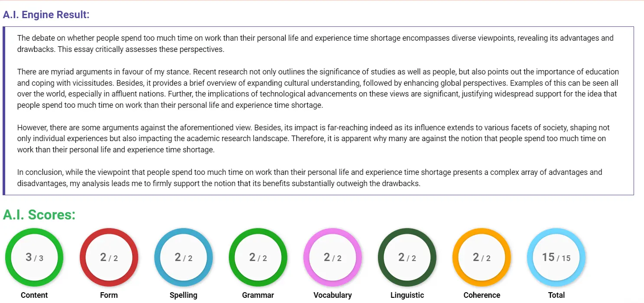Click the 3/3 Content score value
Viewport: 644px width, 303px height.
(x=34, y=257)
